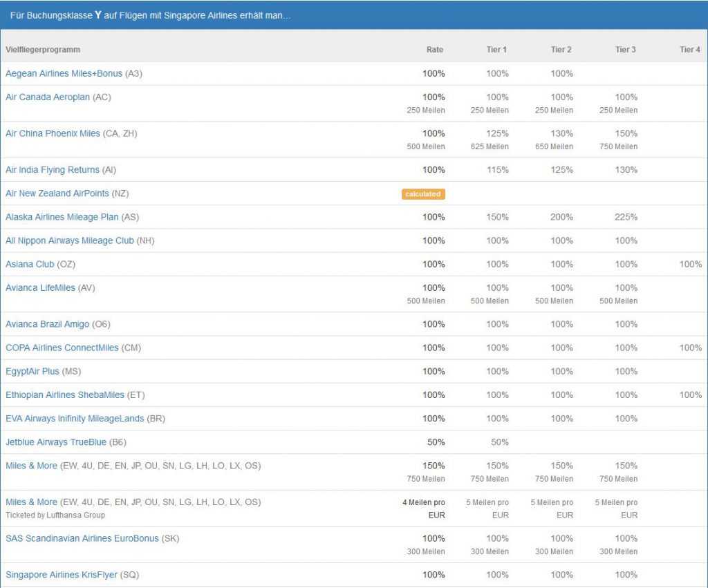Open Air India Flying Returns link

53,170
